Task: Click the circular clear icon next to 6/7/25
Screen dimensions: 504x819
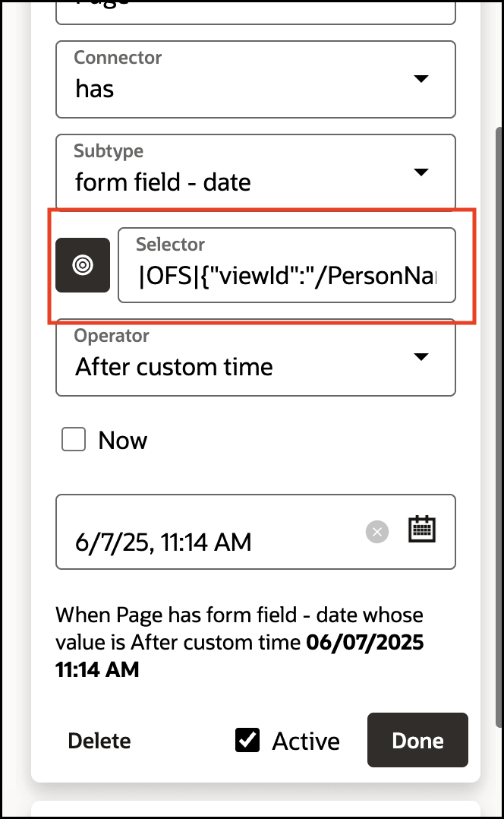Action: coord(377,532)
